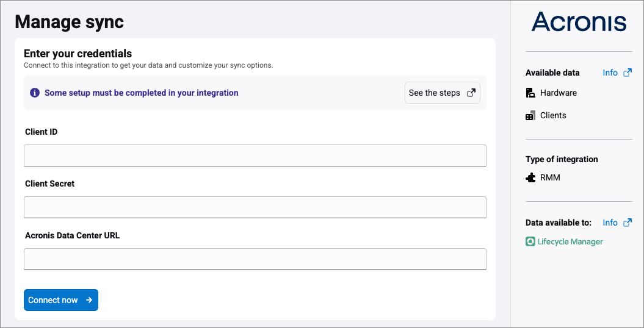Focus the Client Secret input field
644x328 pixels.
tap(255, 207)
